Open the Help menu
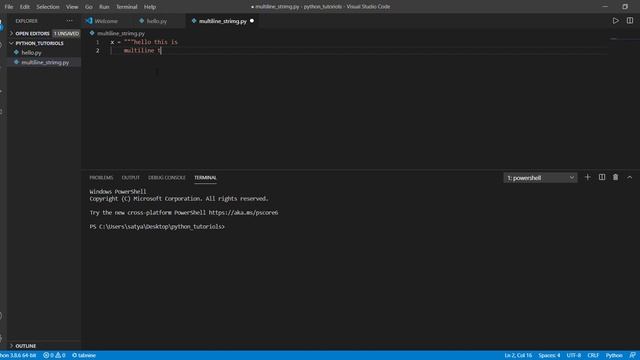The width and height of the screenshot is (640, 360). click(150, 7)
